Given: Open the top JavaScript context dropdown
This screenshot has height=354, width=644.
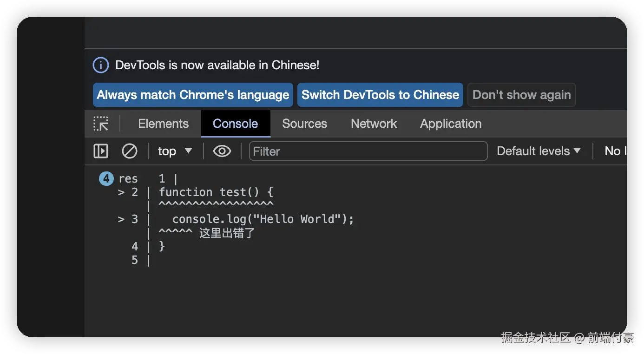Looking at the screenshot, I should (175, 151).
